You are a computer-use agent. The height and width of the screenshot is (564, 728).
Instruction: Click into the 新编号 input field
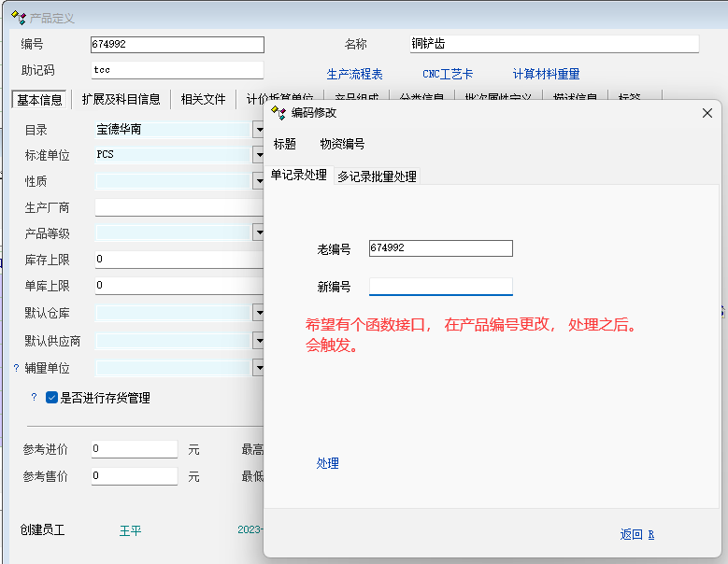click(x=440, y=287)
